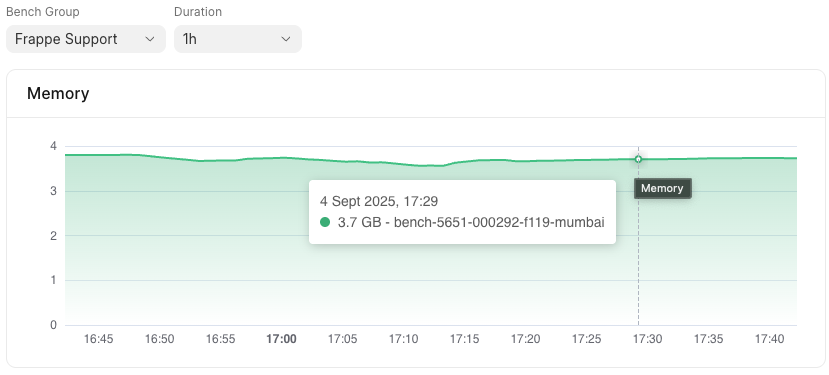Click the green dot in the tooltip

pyautogui.click(x=325, y=223)
